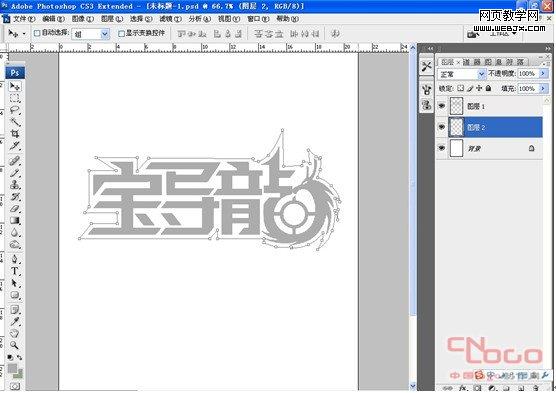Screen dimensions: 556x393
Task: Select the Healing Brush tool
Action: (15, 161)
